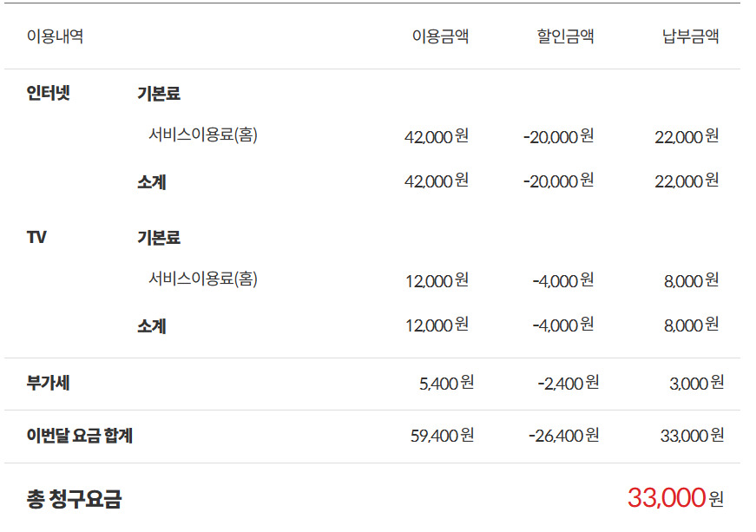
Task: Click the -26,400원 total discount amount
Action: [563, 435]
